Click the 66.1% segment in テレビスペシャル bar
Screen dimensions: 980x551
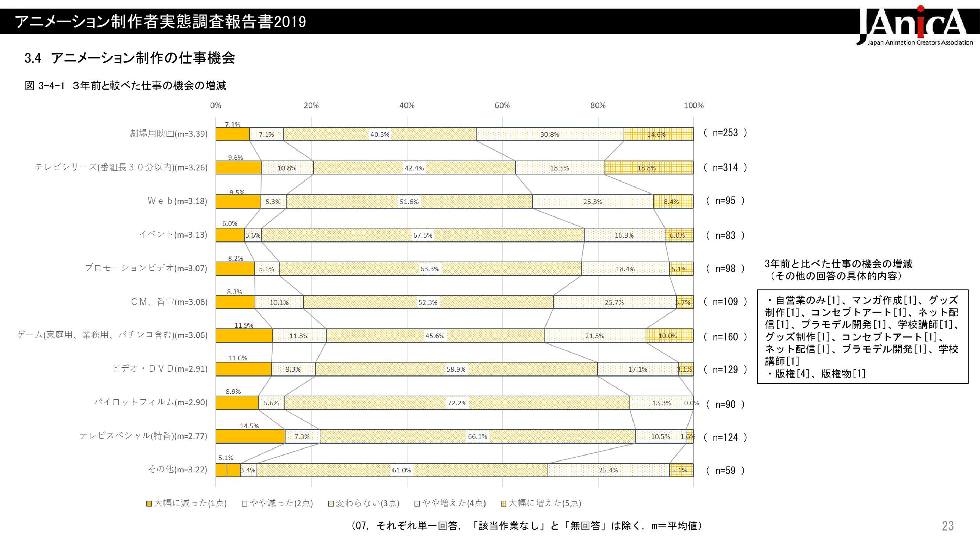pos(478,436)
